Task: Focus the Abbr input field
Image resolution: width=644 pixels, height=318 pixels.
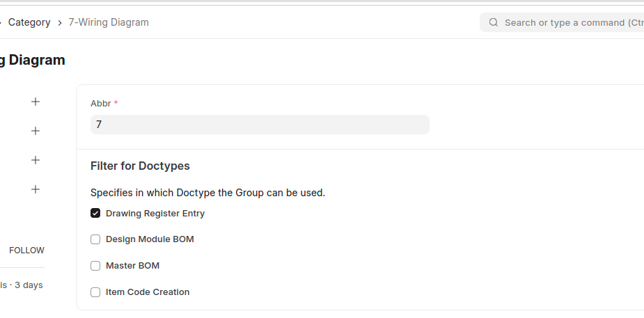Action: coord(260,125)
